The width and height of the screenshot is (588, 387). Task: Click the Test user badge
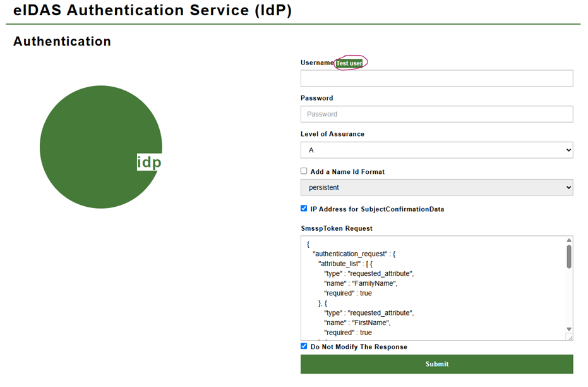[349, 63]
